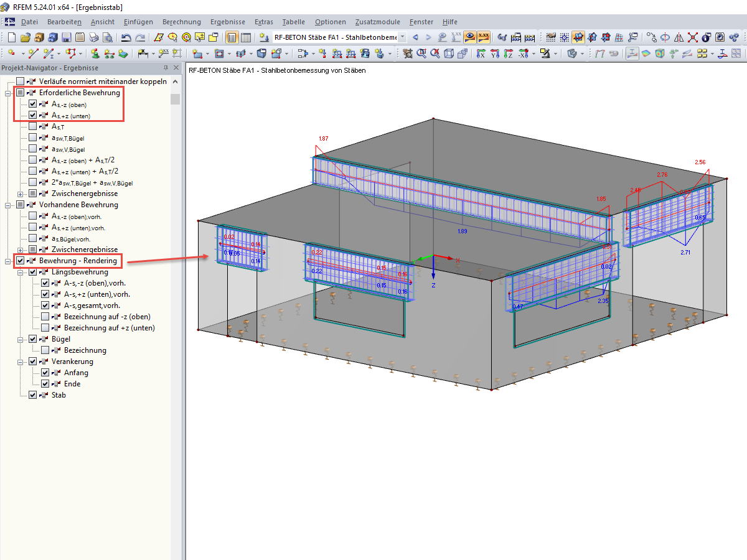This screenshot has width=747, height=560.
Task: Open the Ergebnisse menu
Action: 227,22
